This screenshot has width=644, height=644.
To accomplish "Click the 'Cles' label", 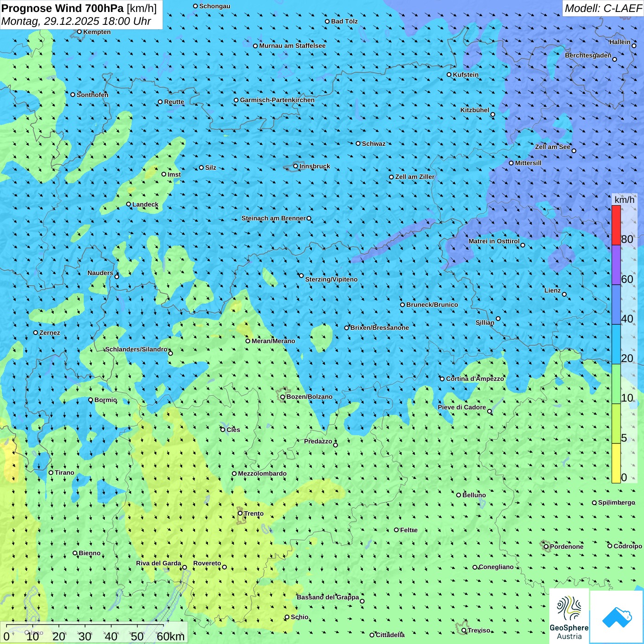I will [x=233, y=430].
